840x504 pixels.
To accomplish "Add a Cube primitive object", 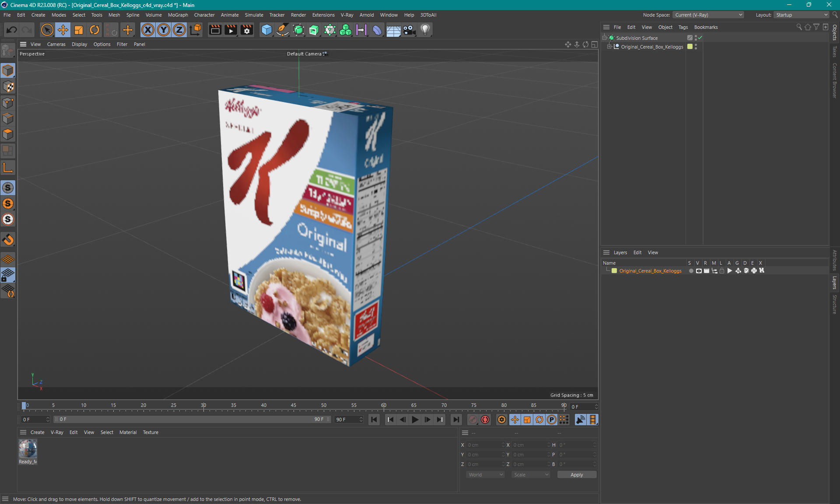I will 266,30.
